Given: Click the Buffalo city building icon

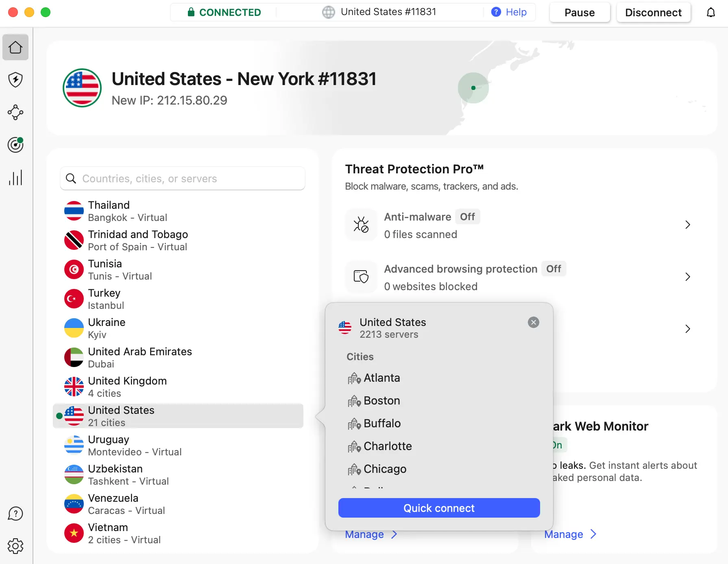Looking at the screenshot, I should click(x=354, y=424).
